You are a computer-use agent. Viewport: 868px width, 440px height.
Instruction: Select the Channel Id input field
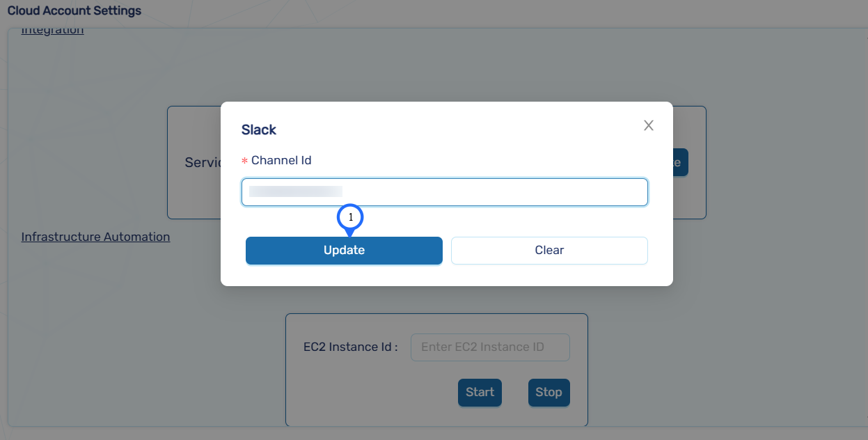point(445,191)
